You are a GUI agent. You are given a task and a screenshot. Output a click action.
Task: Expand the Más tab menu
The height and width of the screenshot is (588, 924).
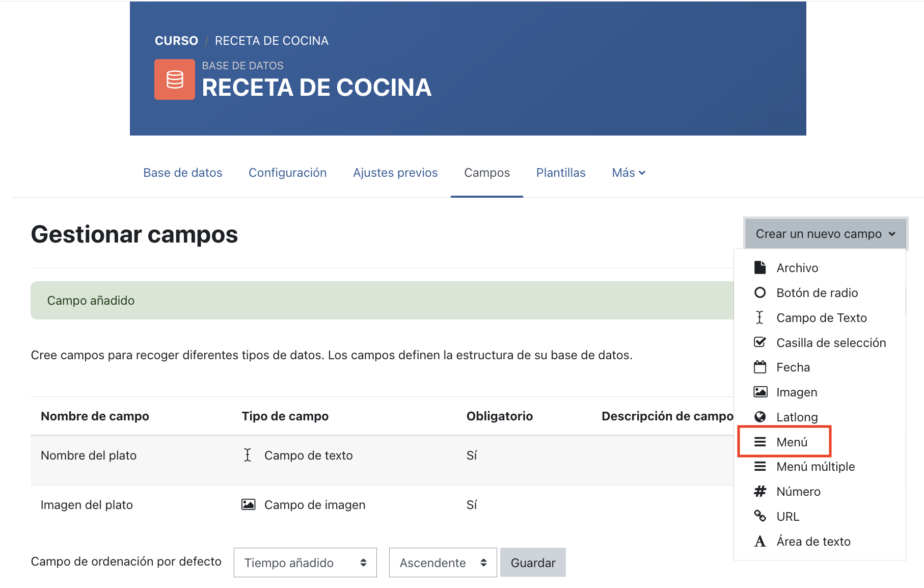pos(629,173)
